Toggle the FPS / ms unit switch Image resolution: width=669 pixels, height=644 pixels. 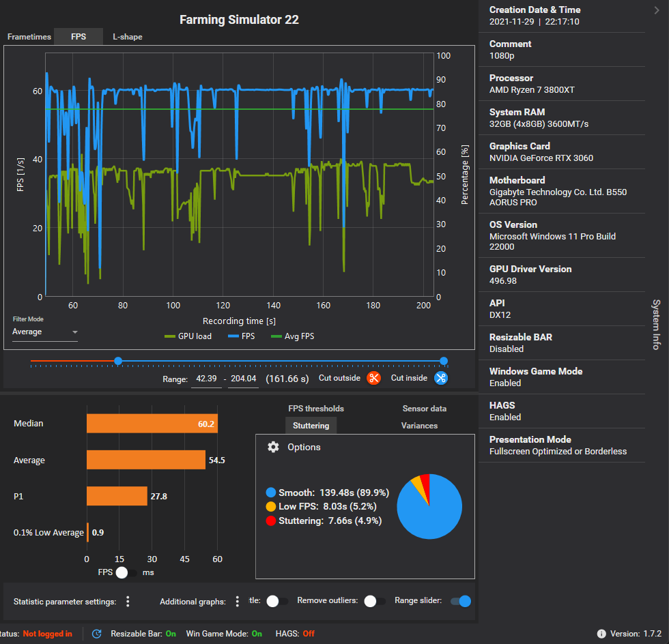click(x=127, y=572)
